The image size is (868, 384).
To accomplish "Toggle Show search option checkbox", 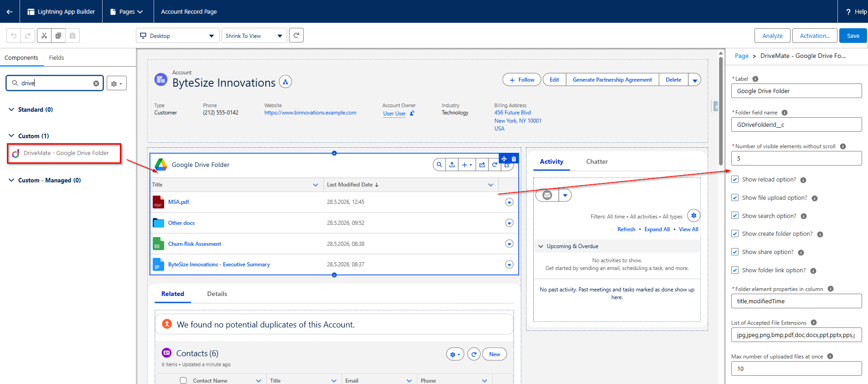I will point(735,216).
